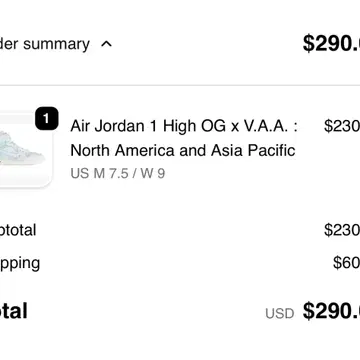Screen dimensions: 360x360
Task: Select the bold grand total $290 amount
Action: (331, 311)
